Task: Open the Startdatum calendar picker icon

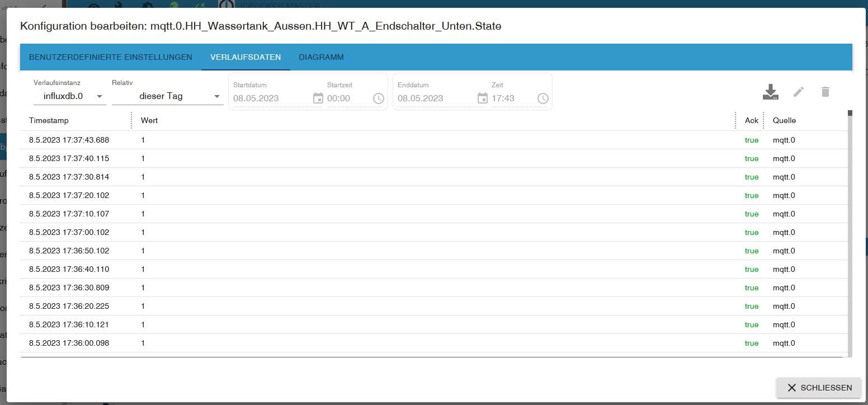Action: [318, 98]
